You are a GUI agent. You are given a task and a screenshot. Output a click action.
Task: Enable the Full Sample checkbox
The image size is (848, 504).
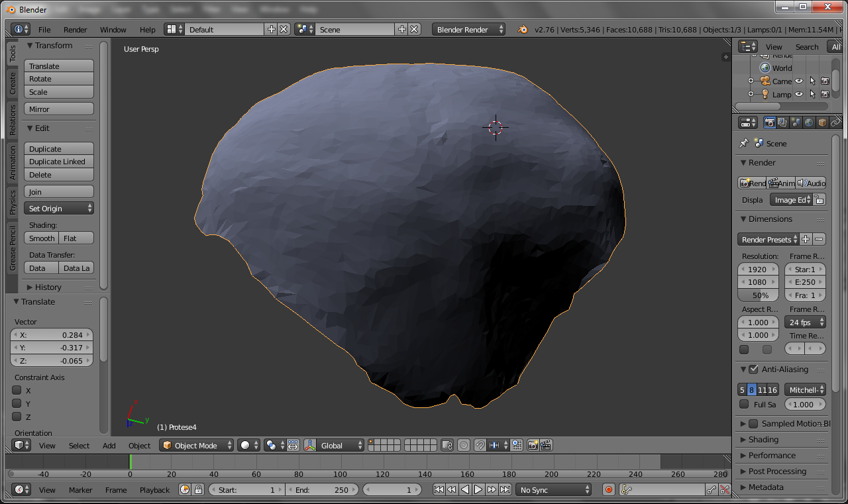[x=744, y=404]
